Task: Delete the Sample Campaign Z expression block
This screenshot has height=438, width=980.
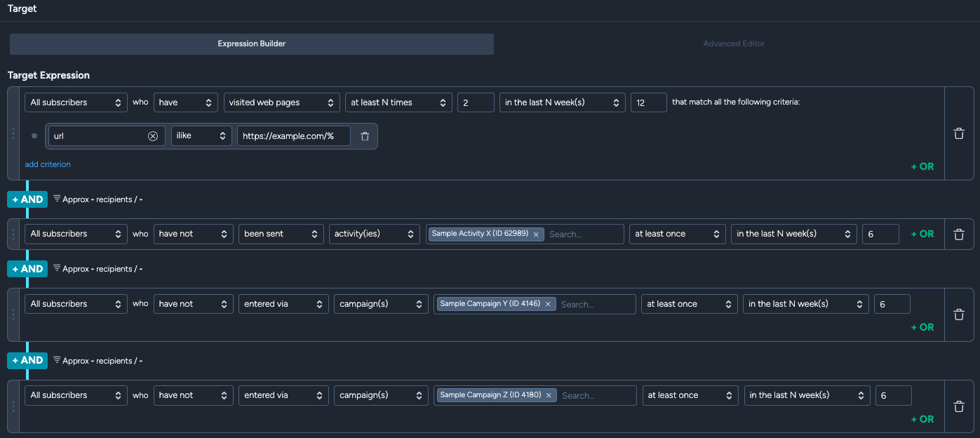Action: click(x=959, y=406)
